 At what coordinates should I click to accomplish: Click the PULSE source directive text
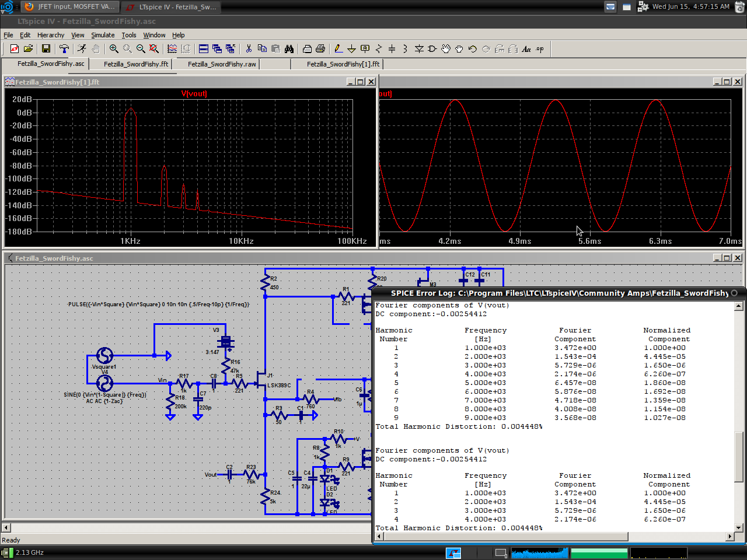(158, 304)
